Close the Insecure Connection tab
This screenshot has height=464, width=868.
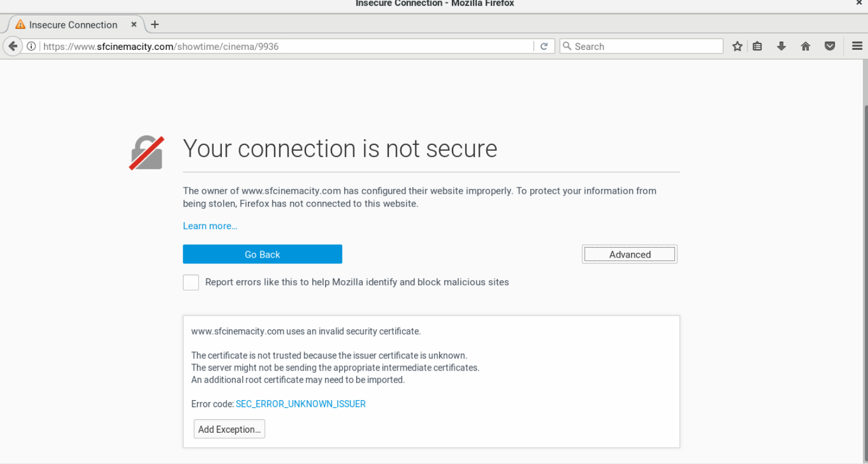pyautogui.click(x=134, y=25)
